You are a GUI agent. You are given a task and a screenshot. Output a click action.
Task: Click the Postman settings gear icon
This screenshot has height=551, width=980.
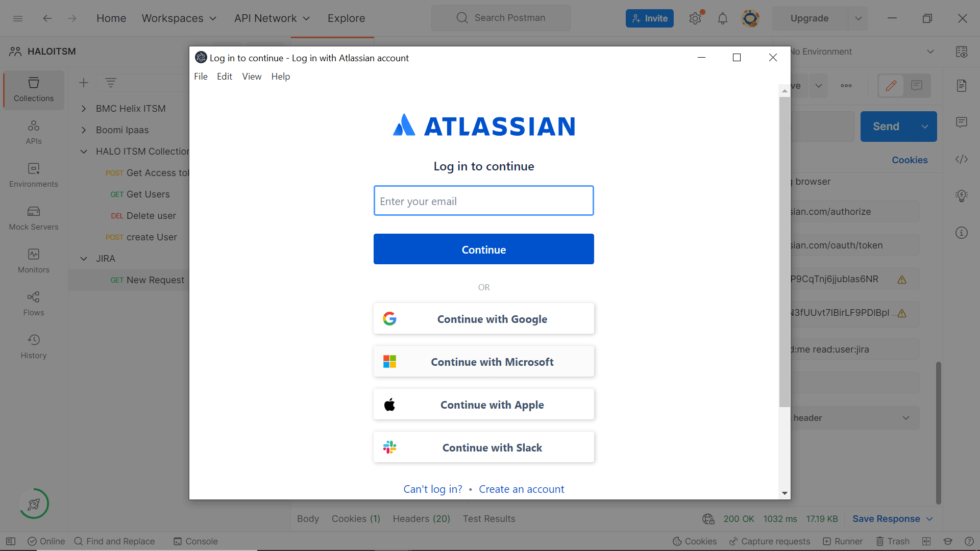(695, 18)
